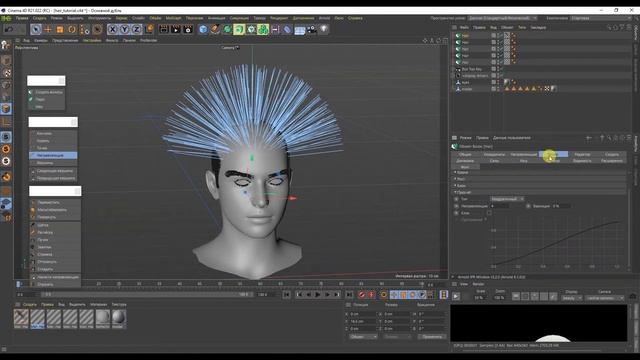Viewport: 640px width, 360px height.
Task: Open the MoGraph menu
Action: tap(173, 18)
